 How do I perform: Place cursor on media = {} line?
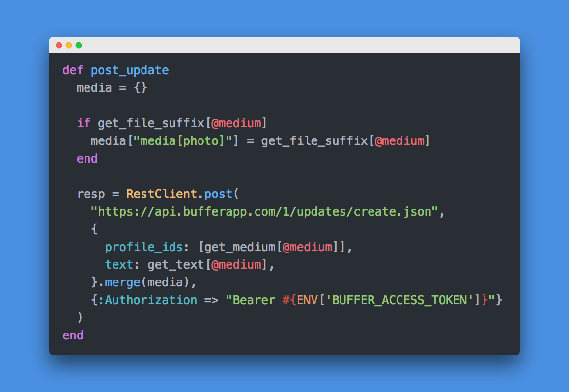[x=112, y=88]
